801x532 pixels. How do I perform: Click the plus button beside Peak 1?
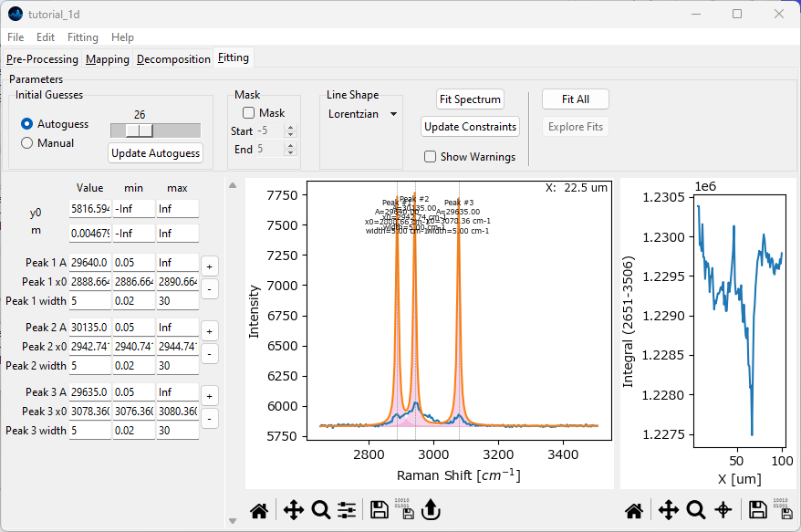(x=209, y=266)
